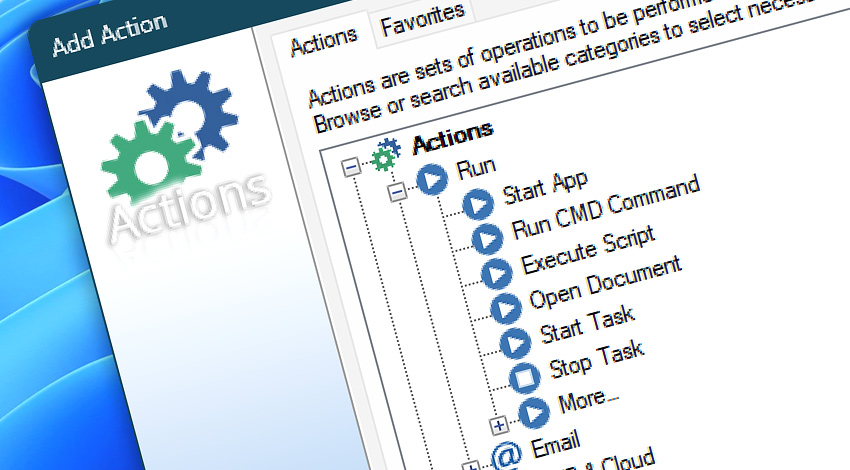Select the More... tree entry
This screenshot has width=850, height=470.
588,401
